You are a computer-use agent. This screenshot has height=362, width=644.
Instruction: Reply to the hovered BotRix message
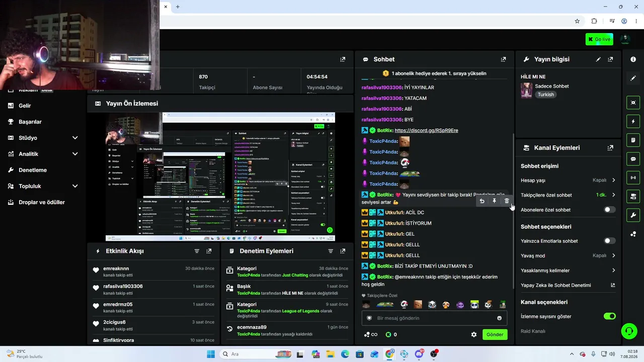click(x=482, y=201)
